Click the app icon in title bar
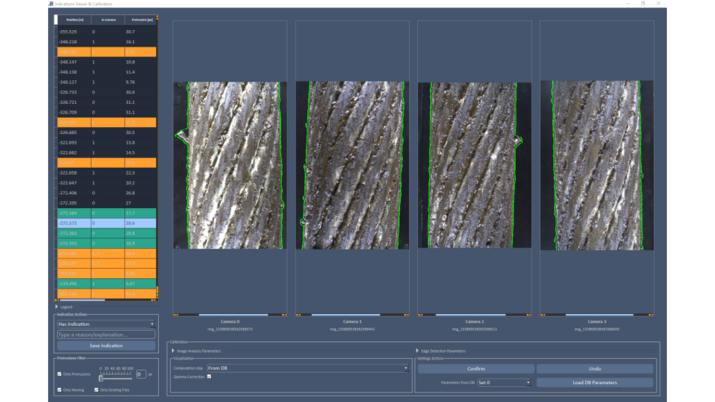 pos(52,4)
